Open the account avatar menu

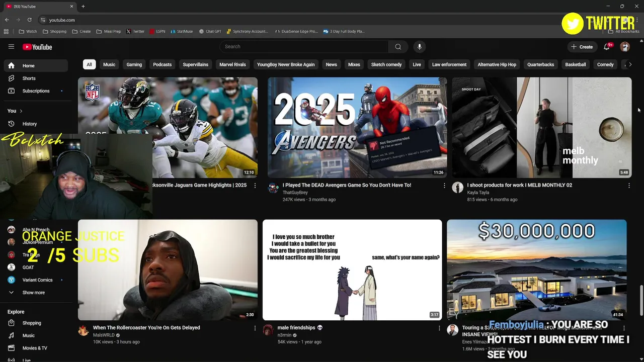pos(625,47)
